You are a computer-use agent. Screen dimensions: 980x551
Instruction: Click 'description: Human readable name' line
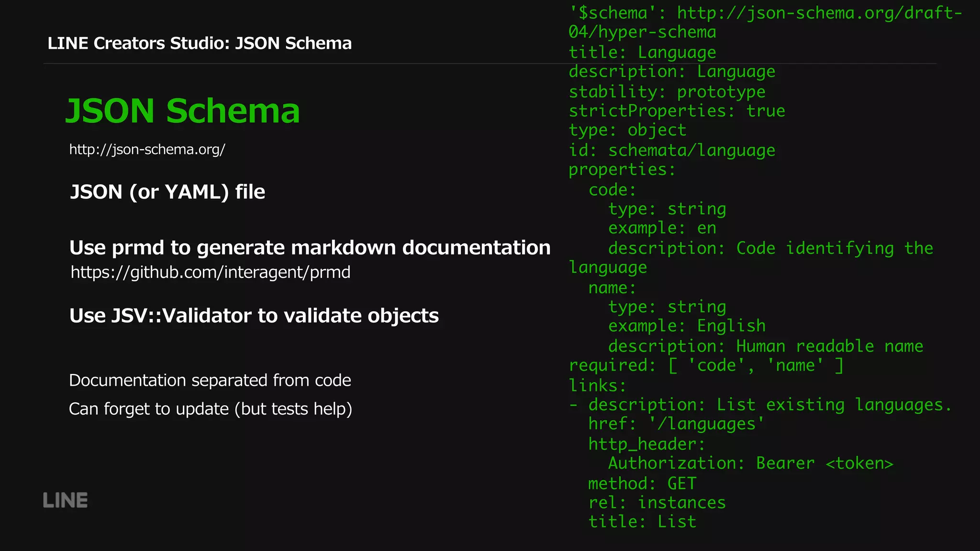tap(766, 346)
